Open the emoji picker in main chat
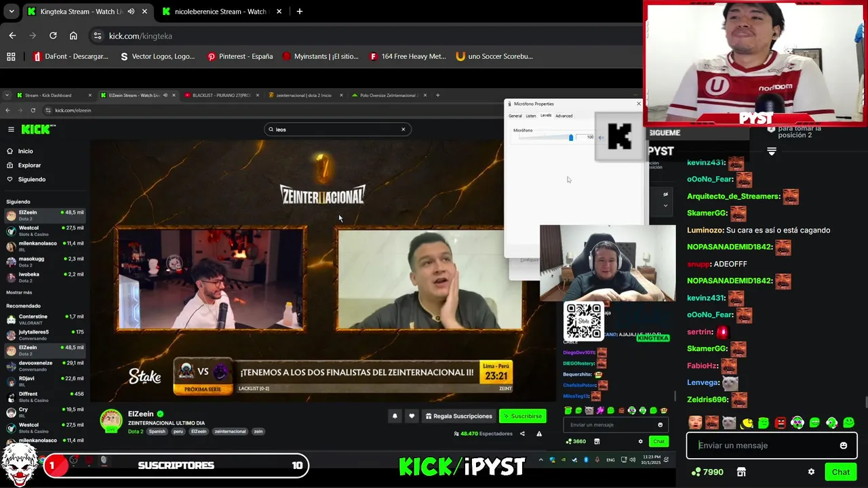This screenshot has height=488, width=868. click(x=843, y=445)
